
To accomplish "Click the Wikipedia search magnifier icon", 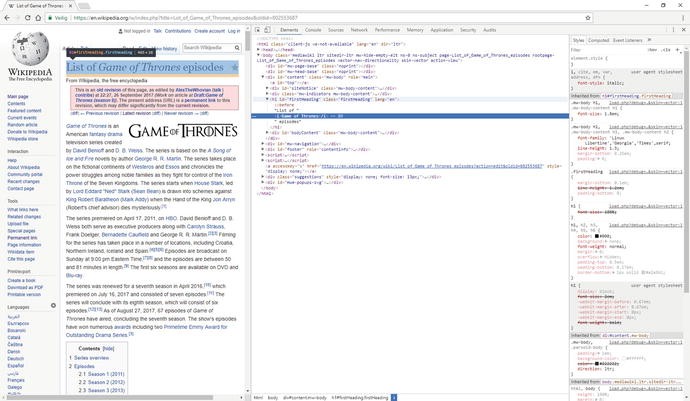I will pos(237,48).
